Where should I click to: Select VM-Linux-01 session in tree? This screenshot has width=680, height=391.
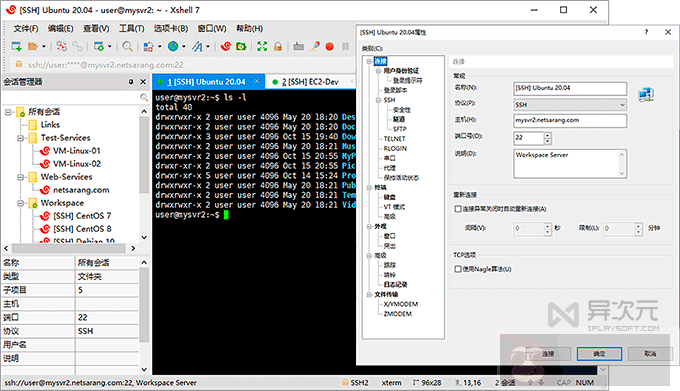[76, 151]
